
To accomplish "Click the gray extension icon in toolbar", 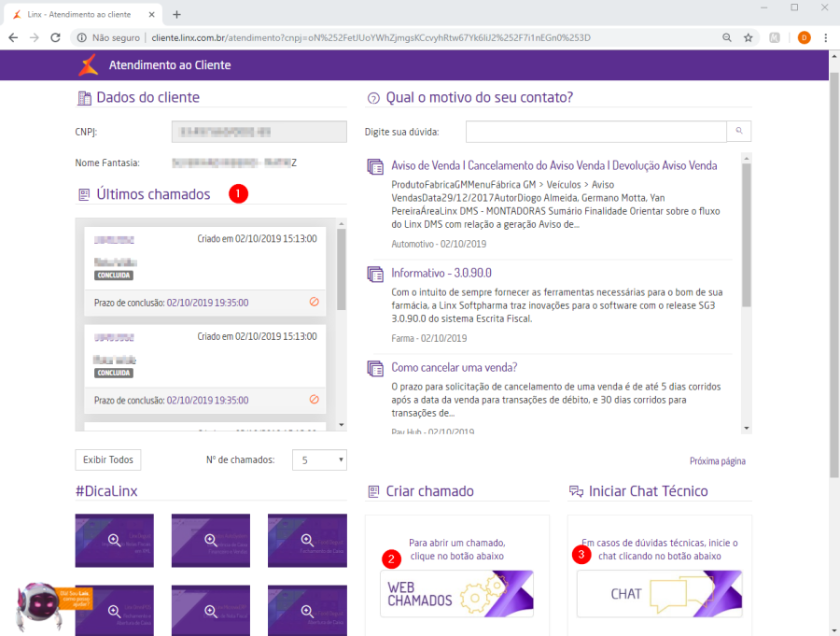I will (775, 37).
